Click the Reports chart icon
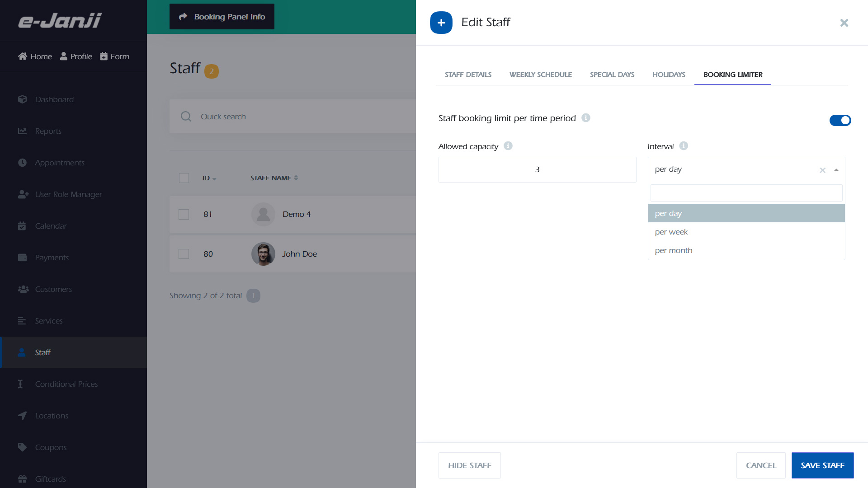 pos(22,131)
